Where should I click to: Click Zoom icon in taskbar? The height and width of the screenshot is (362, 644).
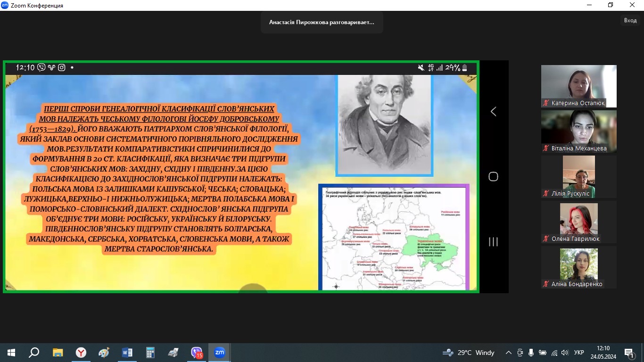tap(220, 353)
